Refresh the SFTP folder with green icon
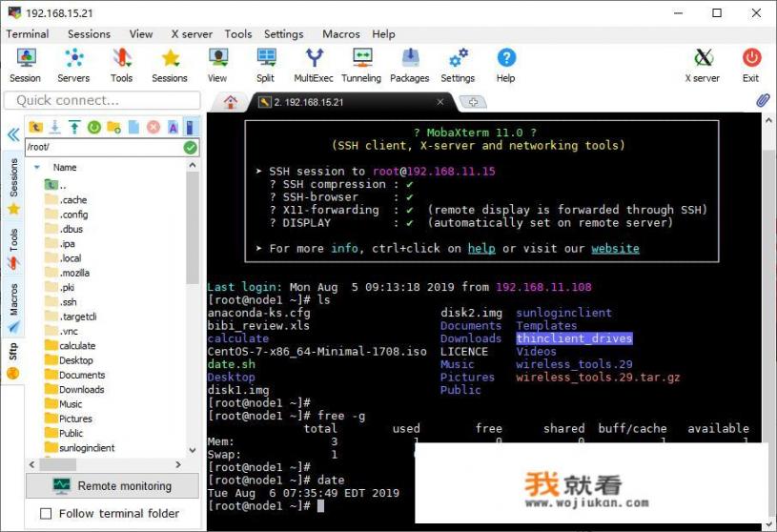Screen dimensions: 777x532 pos(94,128)
